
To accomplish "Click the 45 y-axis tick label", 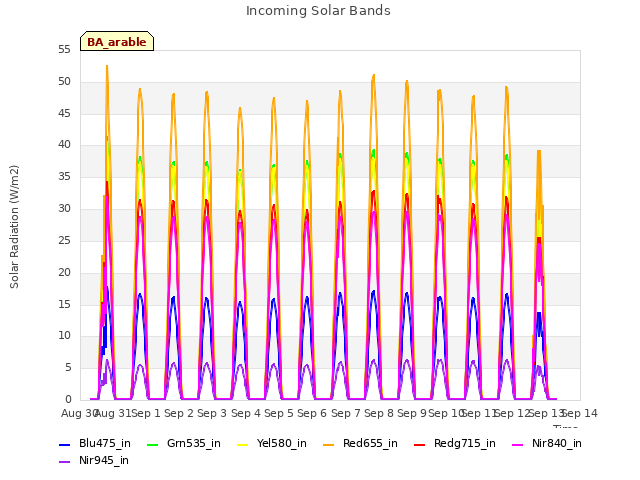I will 64,113.
